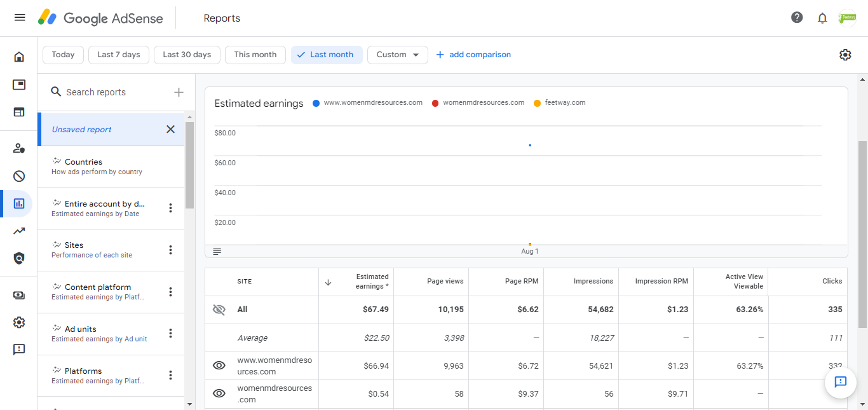This screenshot has height=410, width=868.
Task: Open report settings gear at top right
Action: pos(845,55)
